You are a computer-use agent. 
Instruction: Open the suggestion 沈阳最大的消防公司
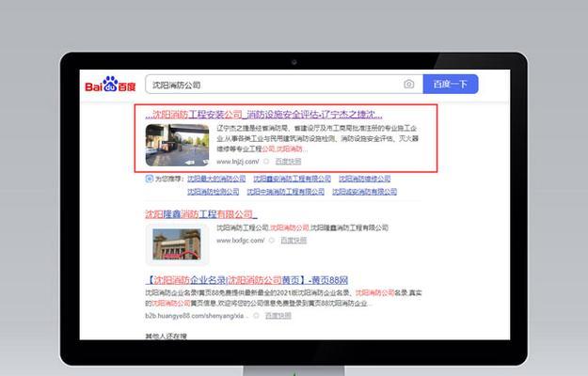point(216,179)
